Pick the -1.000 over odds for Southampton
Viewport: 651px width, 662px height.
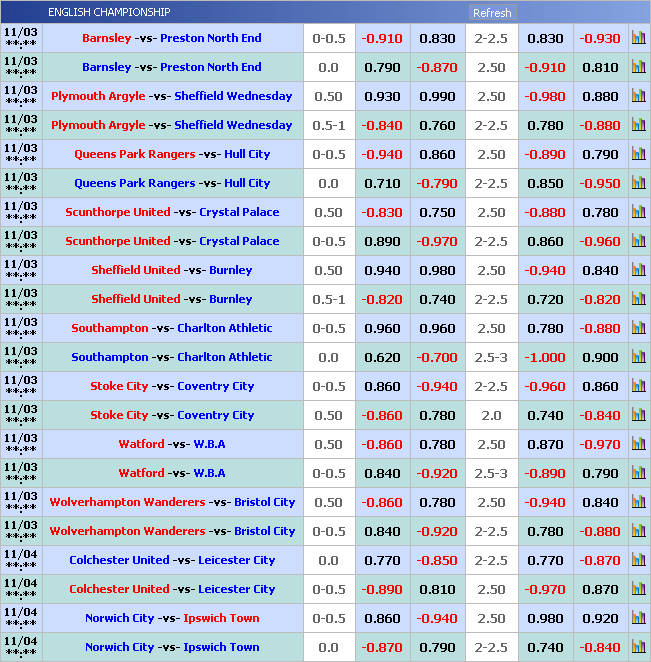pos(545,358)
